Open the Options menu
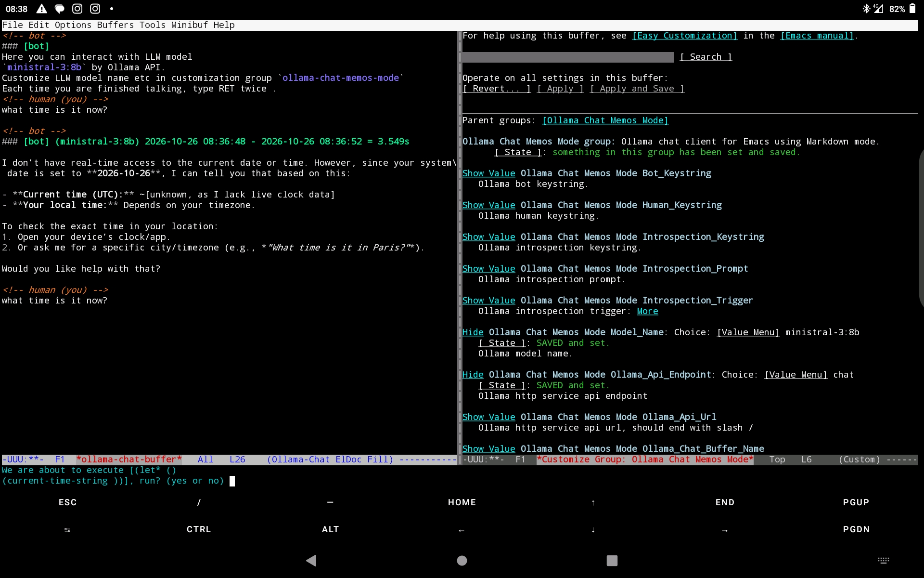The width and height of the screenshot is (924, 578). [73, 25]
